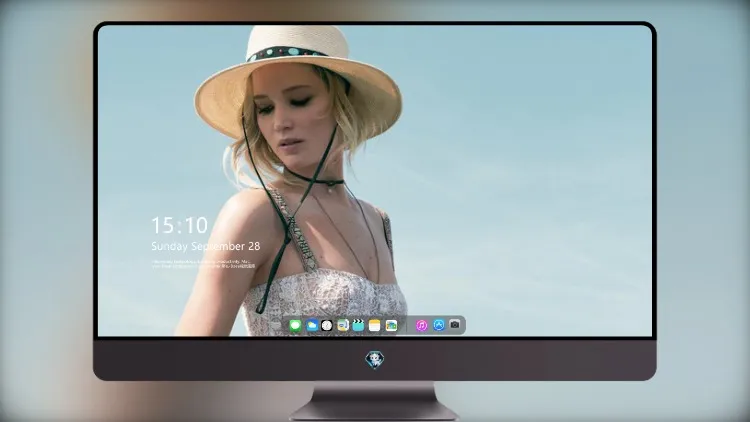
Task: Open the teal clapperboard video app
Action: [x=358, y=326]
